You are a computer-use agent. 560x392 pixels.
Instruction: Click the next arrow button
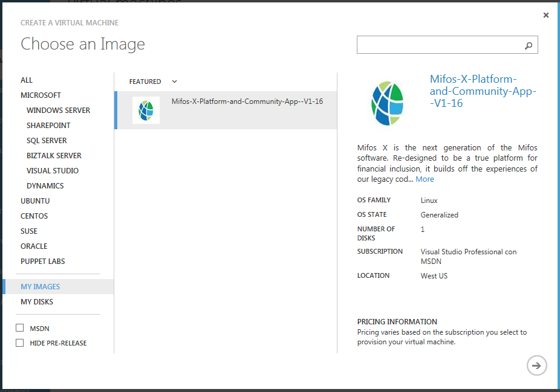pos(536,365)
